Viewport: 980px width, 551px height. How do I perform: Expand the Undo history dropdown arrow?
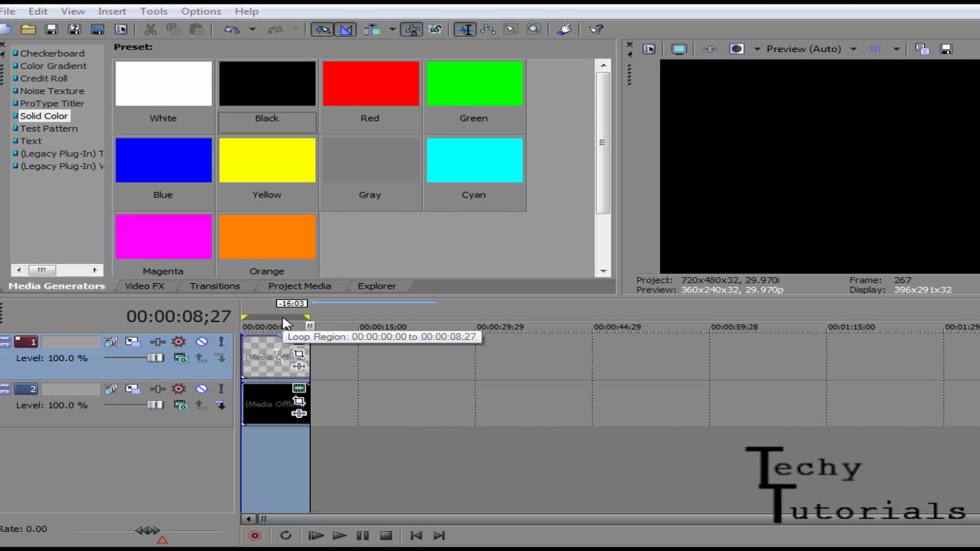pyautogui.click(x=252, y=29)
